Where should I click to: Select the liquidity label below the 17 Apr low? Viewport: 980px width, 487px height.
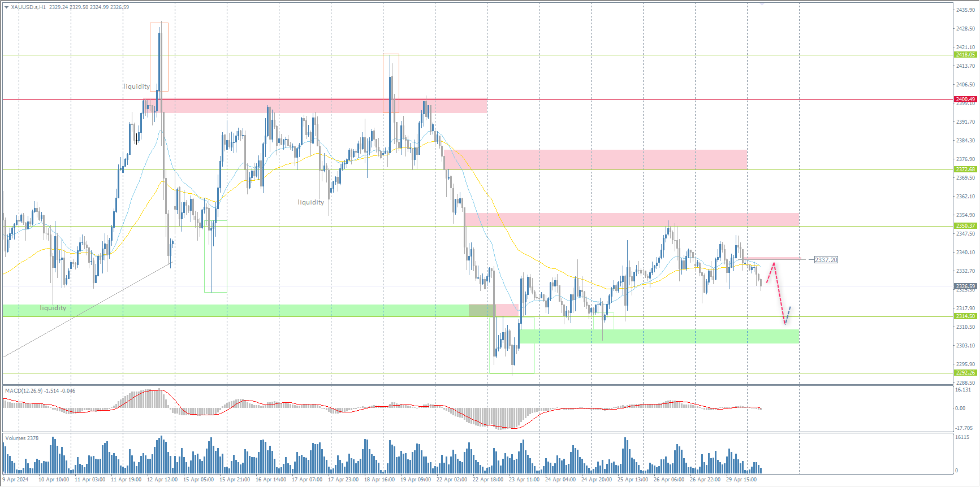pyautogui.click(x=311, y=202)
